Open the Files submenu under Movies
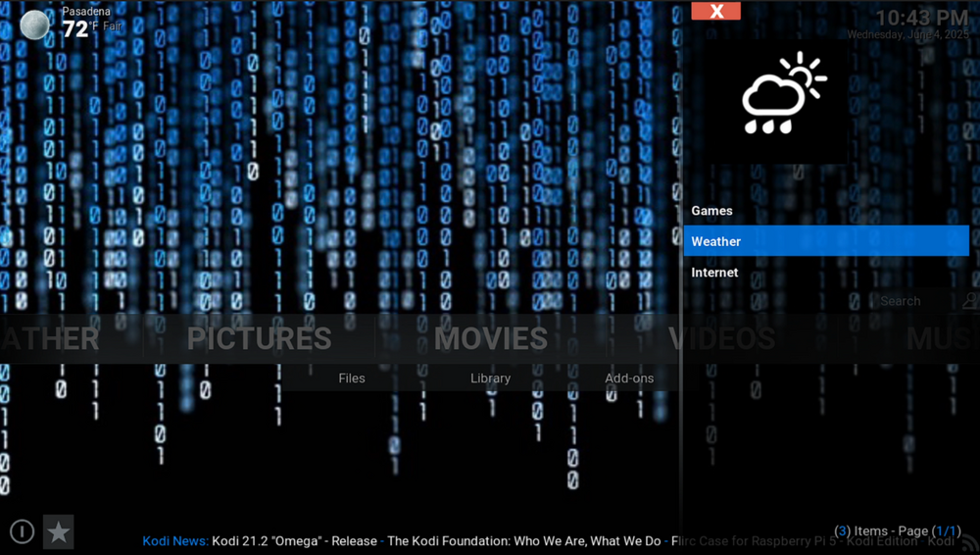 [351, 378]
